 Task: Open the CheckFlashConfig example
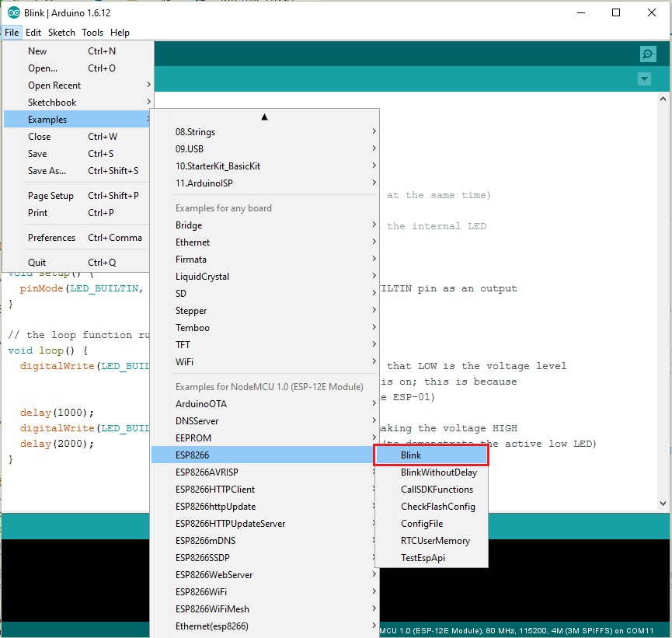(431, 507)
